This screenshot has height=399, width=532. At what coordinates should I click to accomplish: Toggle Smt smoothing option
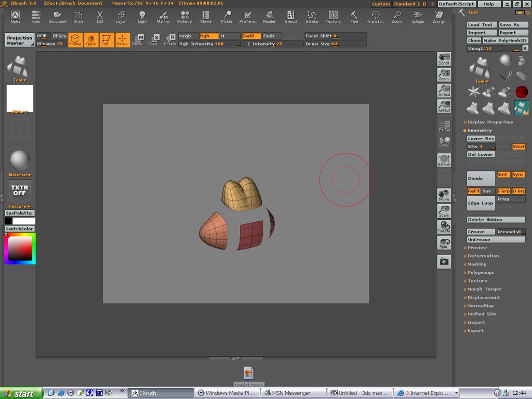coord(502,175)
